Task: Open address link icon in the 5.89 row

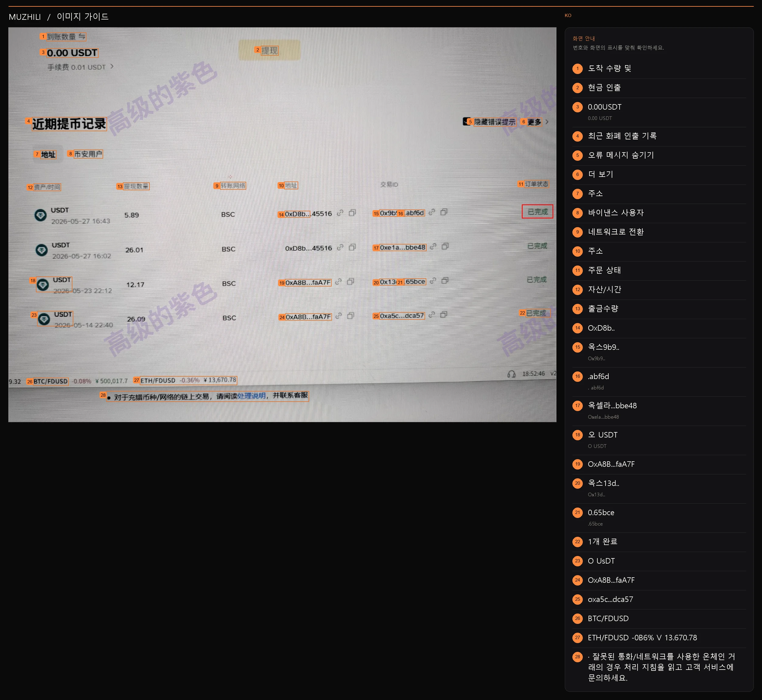Action: [x=340, y=213]
